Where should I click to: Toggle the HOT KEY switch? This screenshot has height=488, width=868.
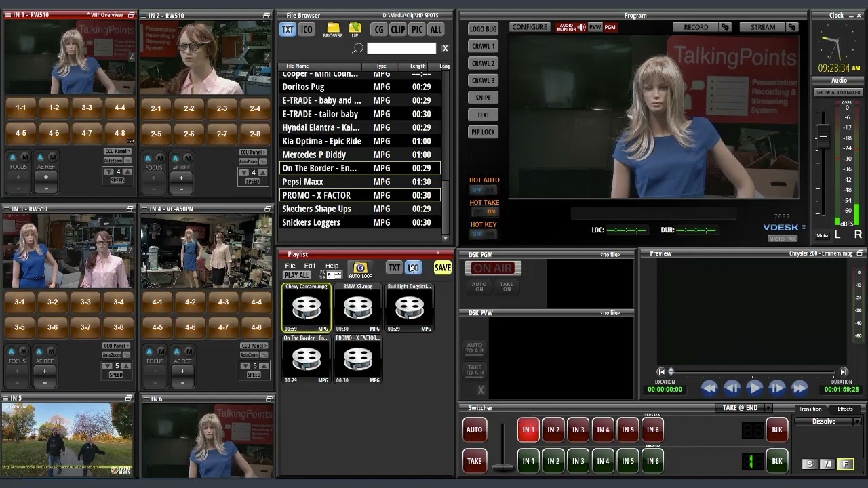tap(484, 234)
